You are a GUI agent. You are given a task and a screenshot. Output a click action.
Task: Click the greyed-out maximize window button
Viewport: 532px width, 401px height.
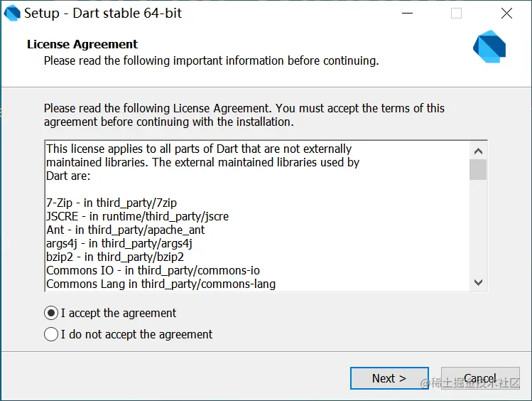[x=456, y=14]
